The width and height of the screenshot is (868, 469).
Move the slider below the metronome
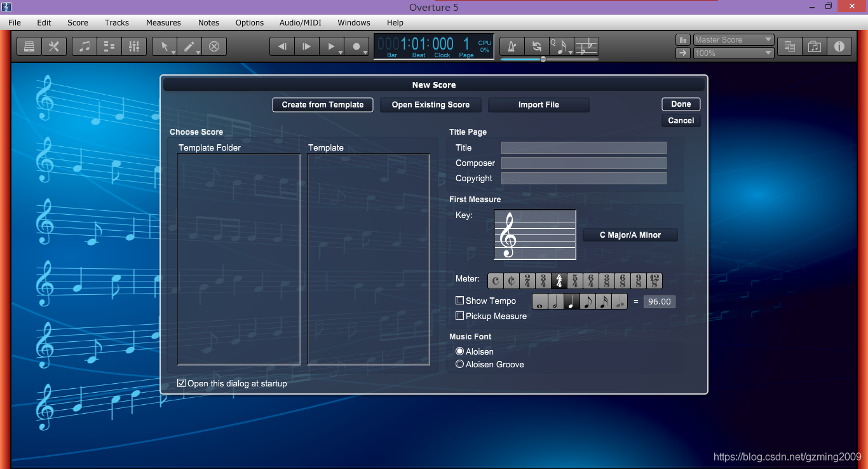pos(543,59)
